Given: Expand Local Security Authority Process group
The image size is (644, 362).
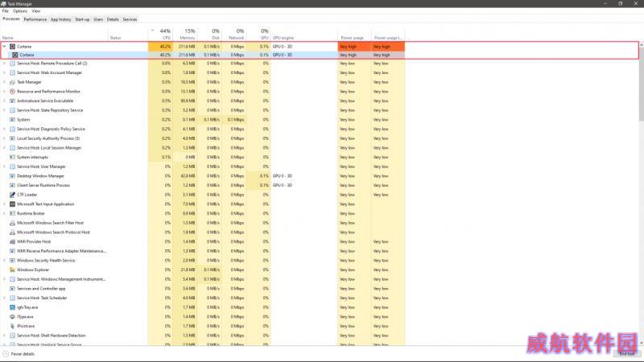Looking at the screenshot, I should click(x=5, y=138).
